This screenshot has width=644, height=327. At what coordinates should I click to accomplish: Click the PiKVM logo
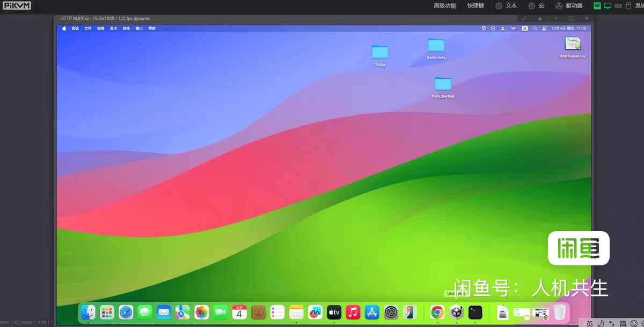[x=17, y=6]
